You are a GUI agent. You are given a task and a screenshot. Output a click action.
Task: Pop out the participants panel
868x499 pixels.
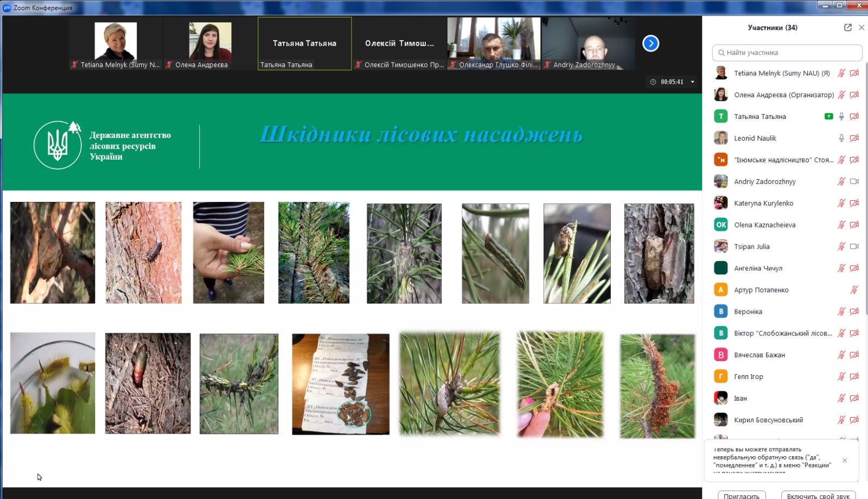point(847,28)
